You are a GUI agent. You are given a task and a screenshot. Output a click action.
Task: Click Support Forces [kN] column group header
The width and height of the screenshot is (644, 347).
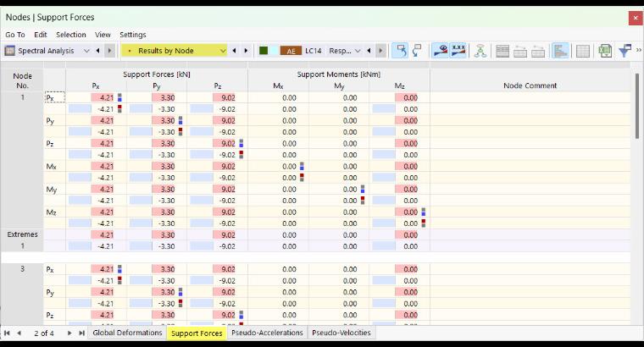[x=157, y=74]
